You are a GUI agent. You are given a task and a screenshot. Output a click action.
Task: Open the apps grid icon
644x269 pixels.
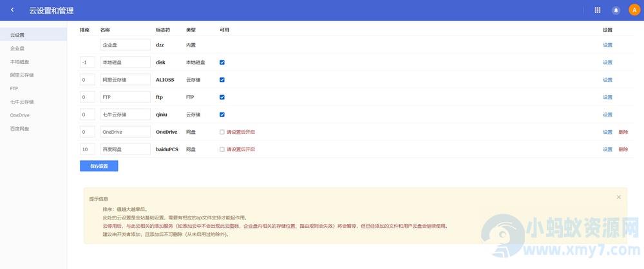[x=598, y=10]
